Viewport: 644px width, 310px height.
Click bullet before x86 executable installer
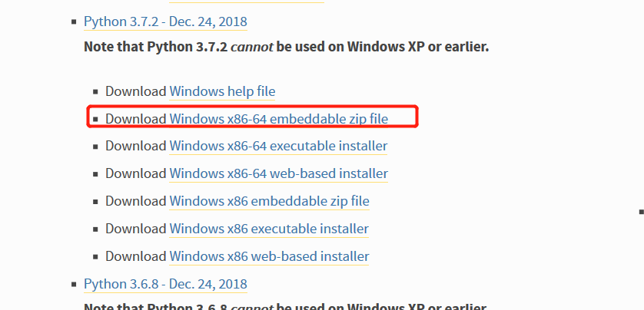95,229
